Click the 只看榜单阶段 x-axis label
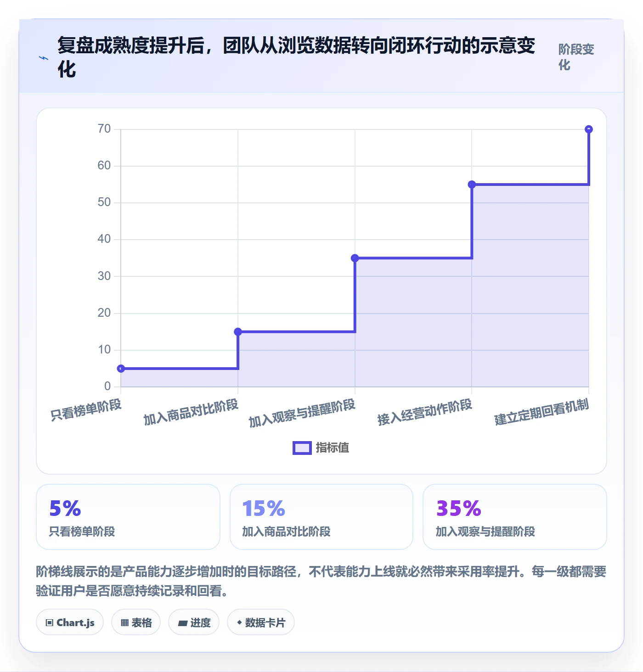The height and width of the screenshot is (672, 643). (x=86, y=409)
